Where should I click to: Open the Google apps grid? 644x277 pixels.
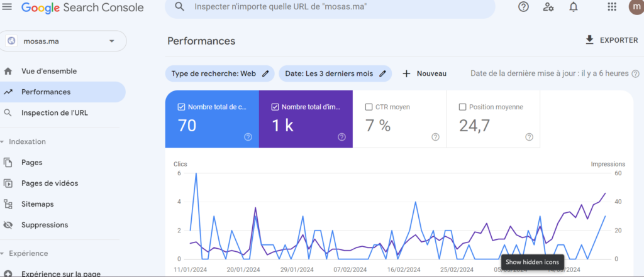tap(611, 7)
